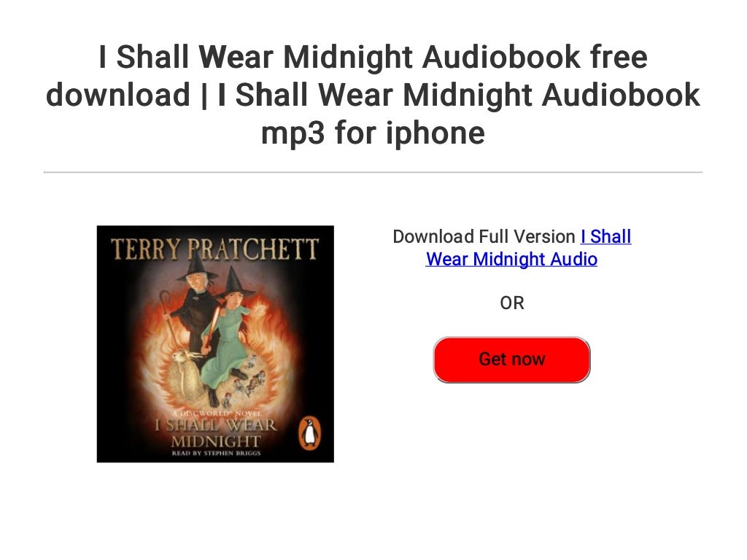
Task: Select the audiobook cover thumbnail
Action: point(215,344)
